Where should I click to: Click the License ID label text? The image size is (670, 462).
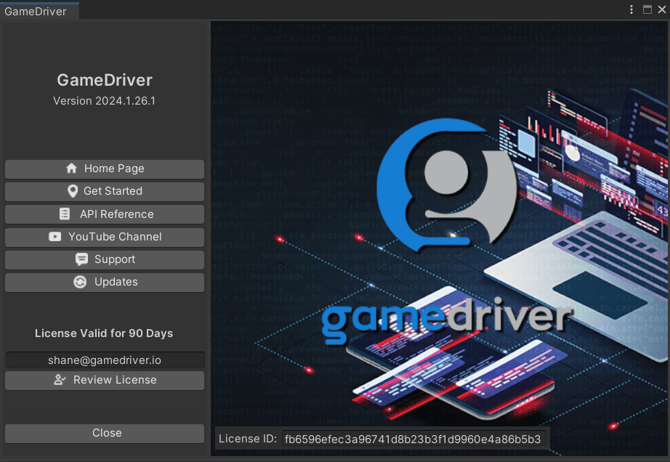[x=247, y=439]
